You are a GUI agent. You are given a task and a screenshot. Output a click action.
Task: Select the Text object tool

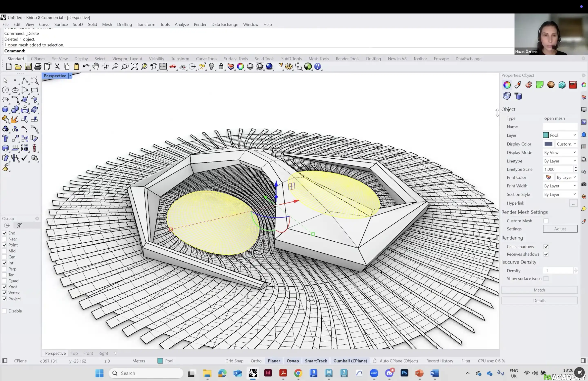(x=6, y=139)
